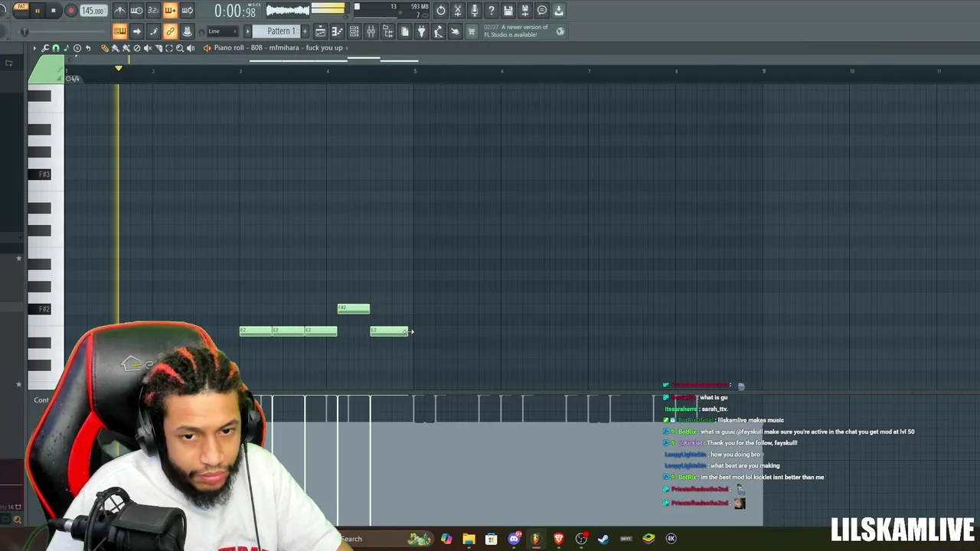This screenshot has width=980, height=551.
Task: Click the export render download icon
Action: [559, 11]
